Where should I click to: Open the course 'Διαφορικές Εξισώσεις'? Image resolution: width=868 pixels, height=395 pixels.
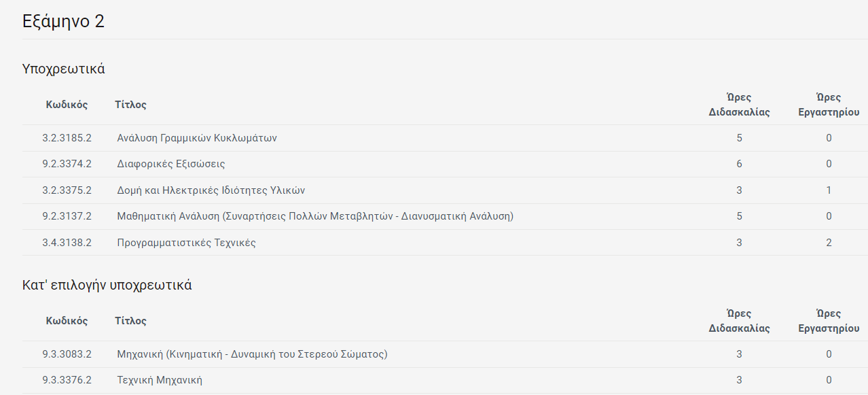pos(171,164)
